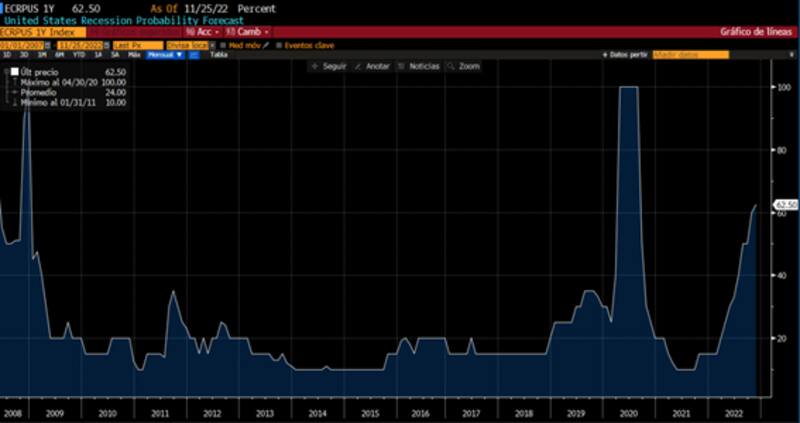Open the end date calendar icon

click(x=106, y=45)
